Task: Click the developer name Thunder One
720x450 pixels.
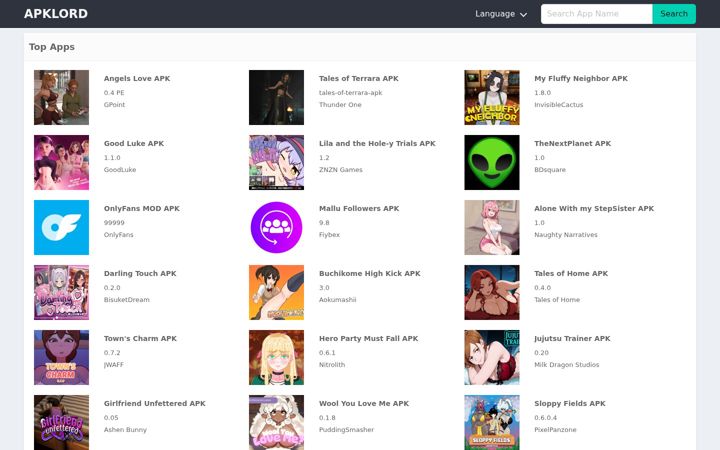Action: (340, 105)
